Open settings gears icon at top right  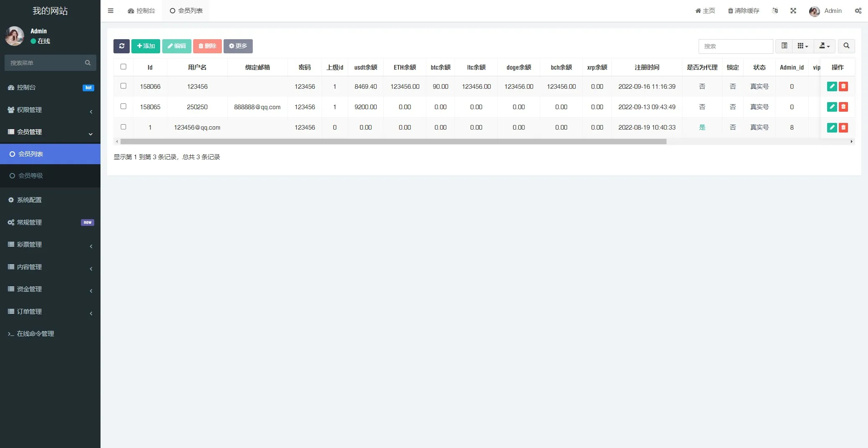click(x=858, y=11)
